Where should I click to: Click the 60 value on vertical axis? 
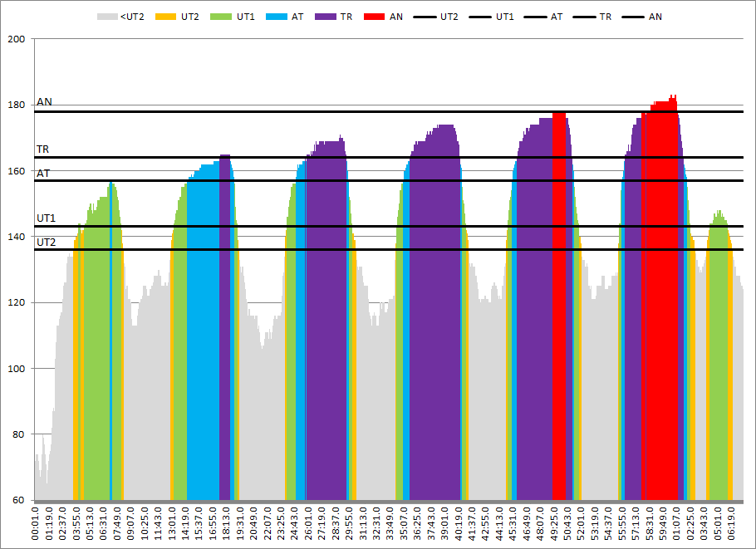(x=19, y=500)
